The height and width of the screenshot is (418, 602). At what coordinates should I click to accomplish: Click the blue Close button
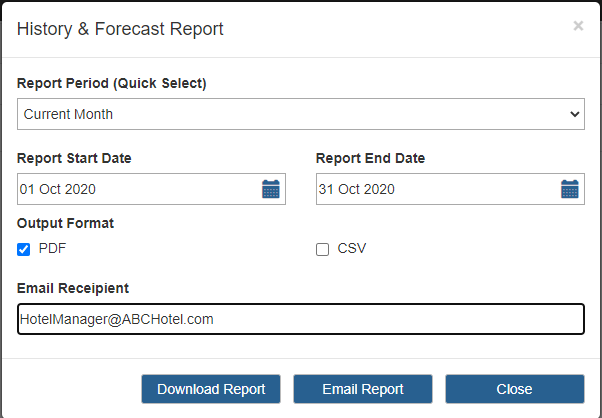tap(515, 389)
